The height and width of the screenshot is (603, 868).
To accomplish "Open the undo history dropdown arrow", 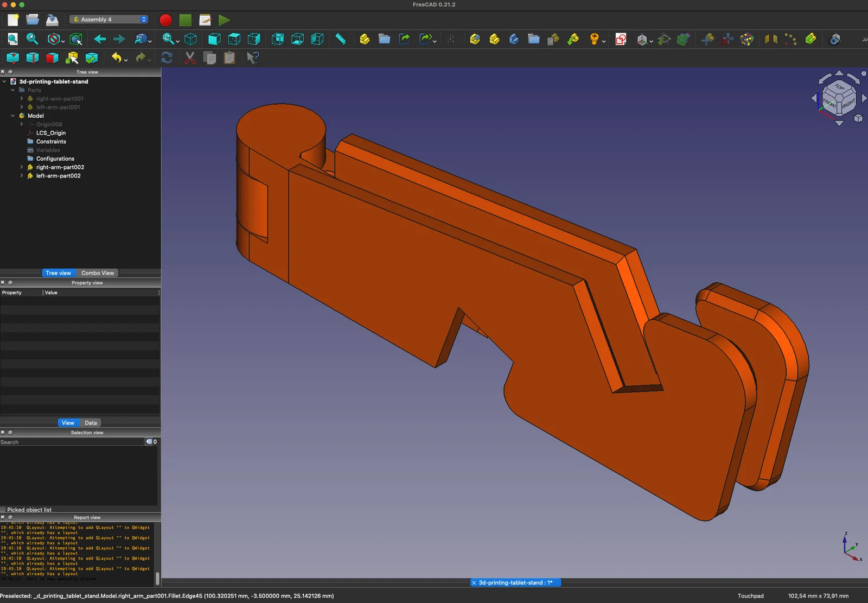I will point(126,60).
